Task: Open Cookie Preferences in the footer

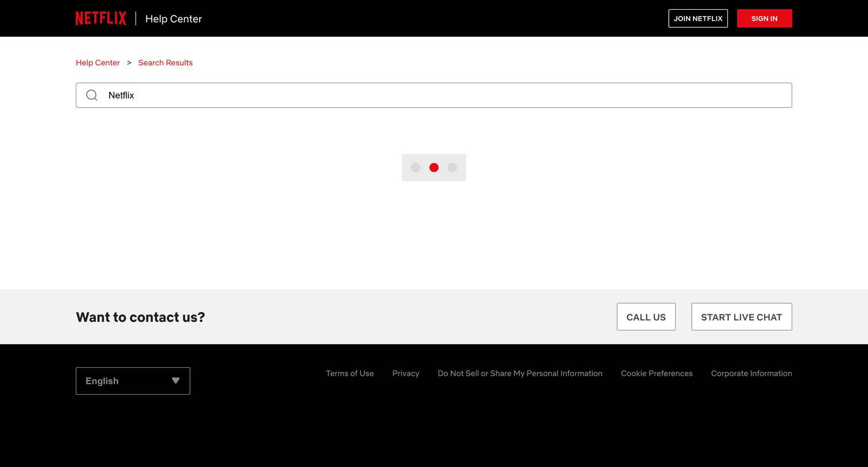Action: point(657,373)
